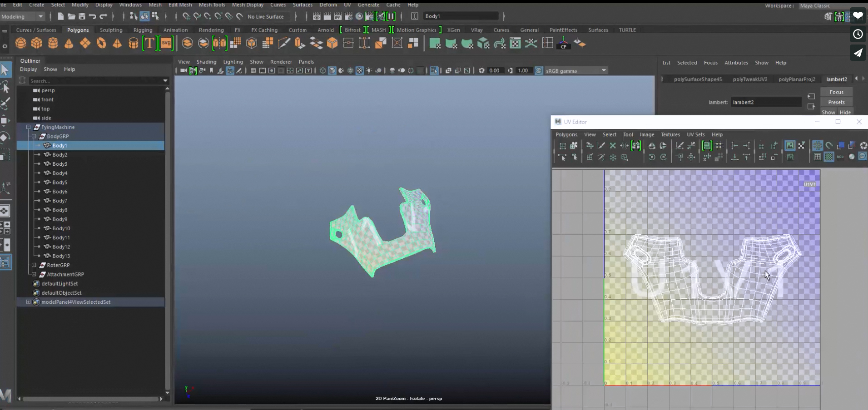Click the Focus button in Attribute Editor
Viewport: 868px width, 410px height.
836,92
